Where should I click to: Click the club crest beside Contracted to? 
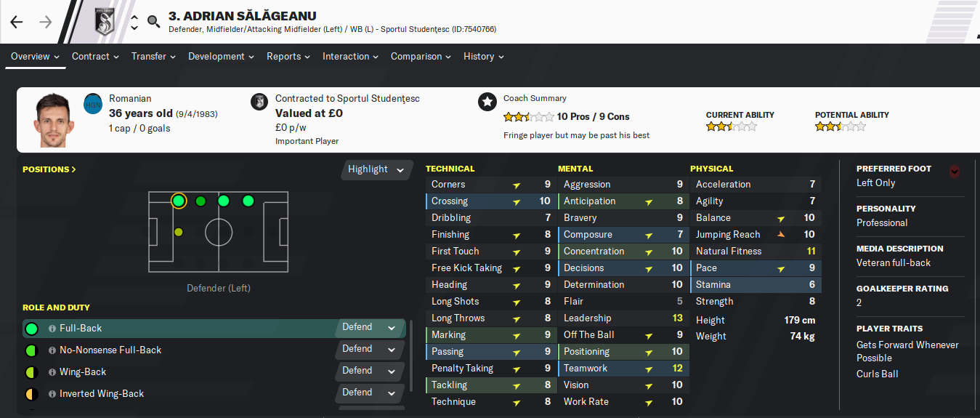coord(259,102)
